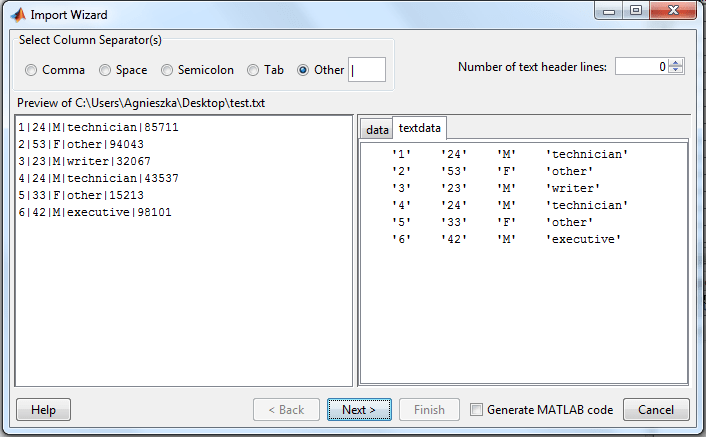Viewport: 706px width, 437px height.
Task: Choose Semicolon as column separator
Action: pos(167,70)
